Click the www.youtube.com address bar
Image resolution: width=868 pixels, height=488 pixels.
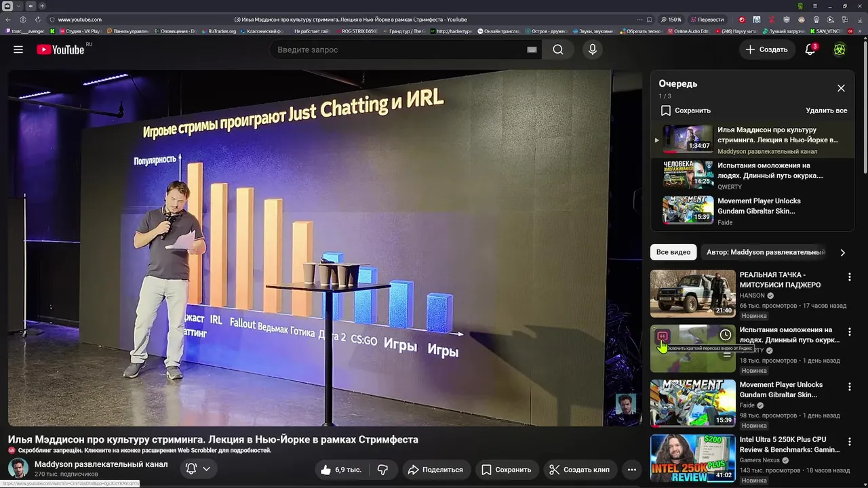pos(79,20)
